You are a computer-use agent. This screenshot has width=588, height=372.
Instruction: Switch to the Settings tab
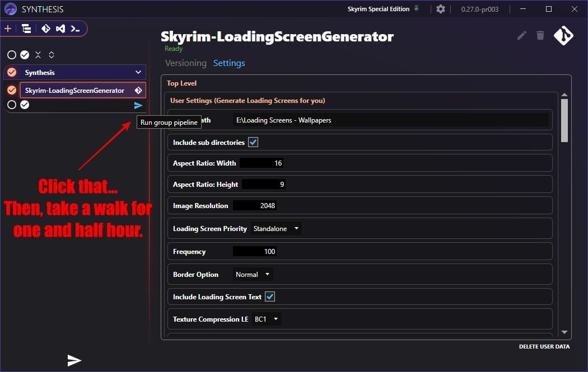tap(229, 63)
